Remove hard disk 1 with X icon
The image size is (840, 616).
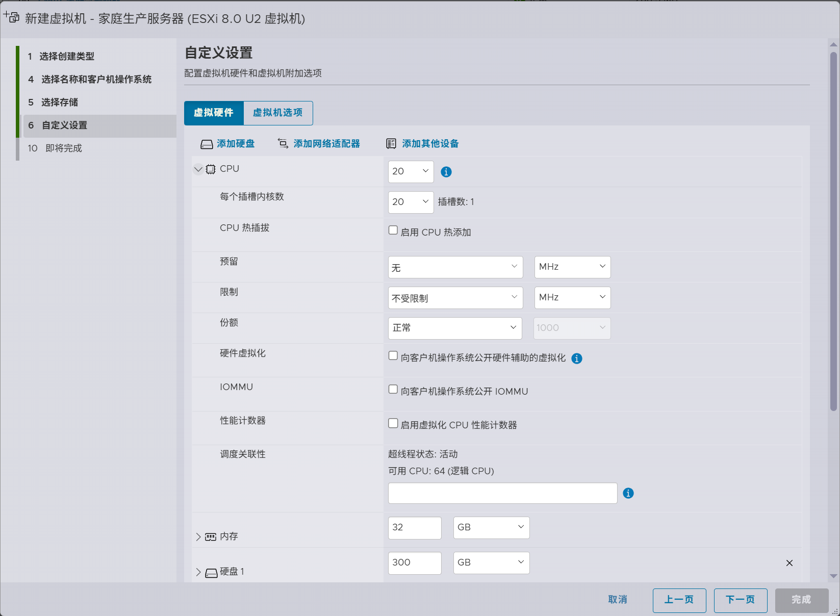click(x=789, y=563)
